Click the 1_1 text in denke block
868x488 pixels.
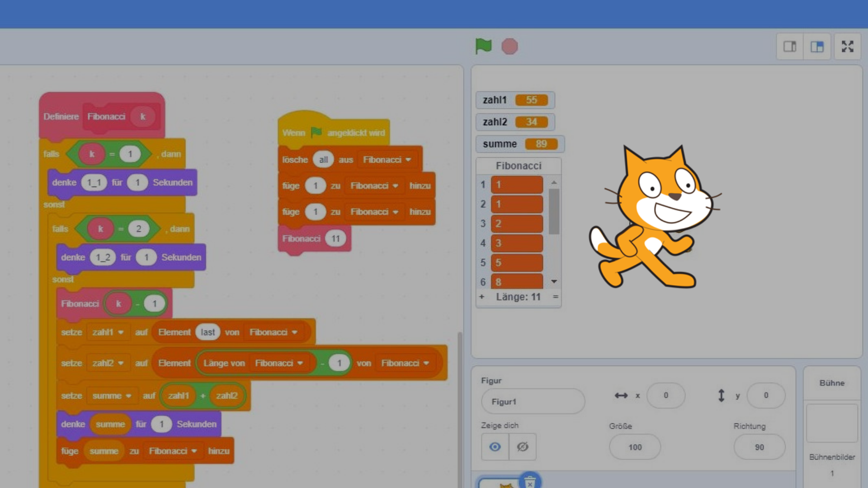pyautogui.click(x=94, y=183)
